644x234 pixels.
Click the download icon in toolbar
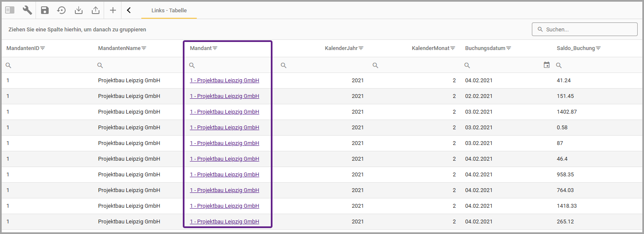79,10
